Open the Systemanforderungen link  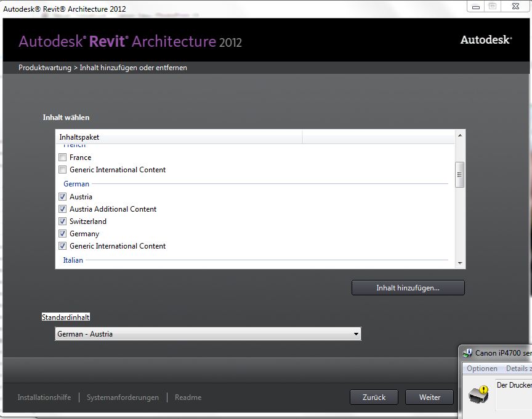tap(123, 397)
